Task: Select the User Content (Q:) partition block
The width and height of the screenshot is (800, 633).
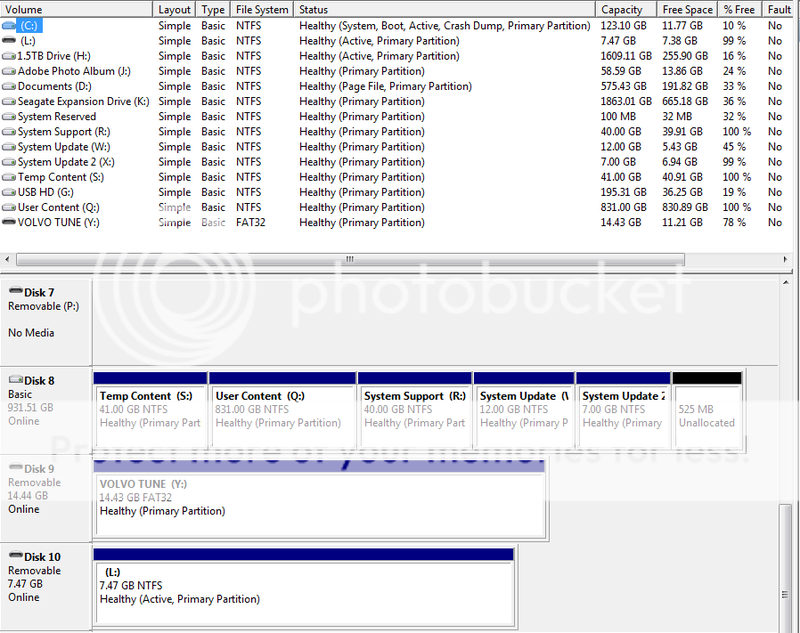Action: [x=282, y=410]
